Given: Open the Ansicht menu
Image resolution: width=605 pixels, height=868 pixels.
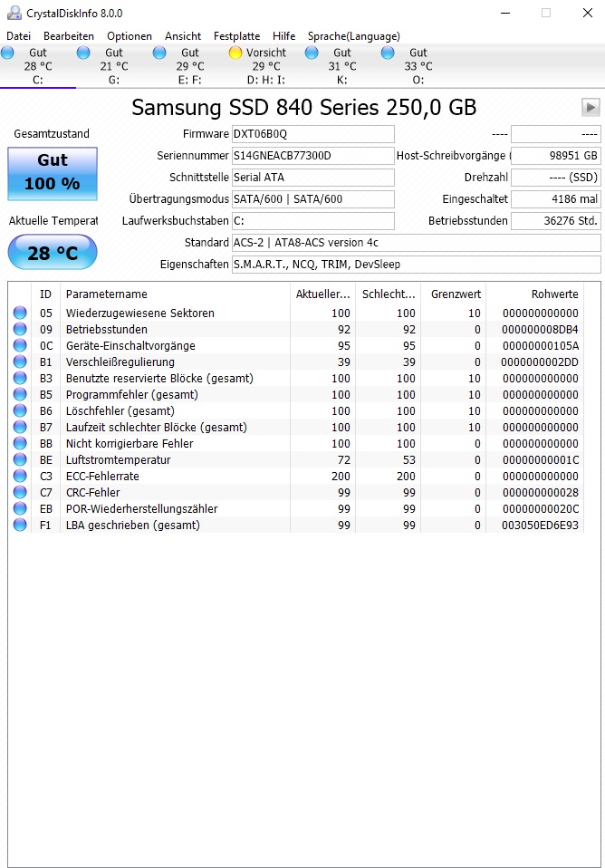Looking at the screenshot, I should 183,36.
